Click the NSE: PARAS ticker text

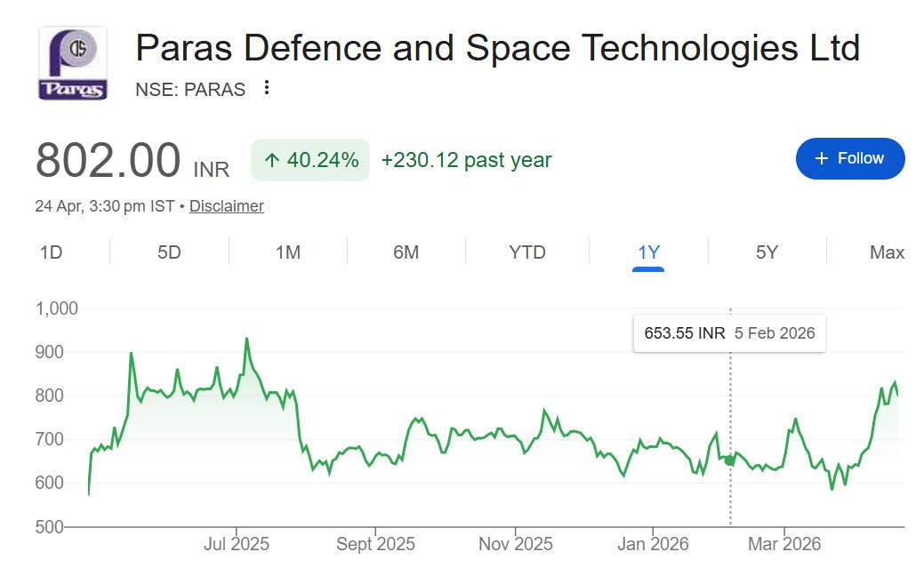point(190,90)
